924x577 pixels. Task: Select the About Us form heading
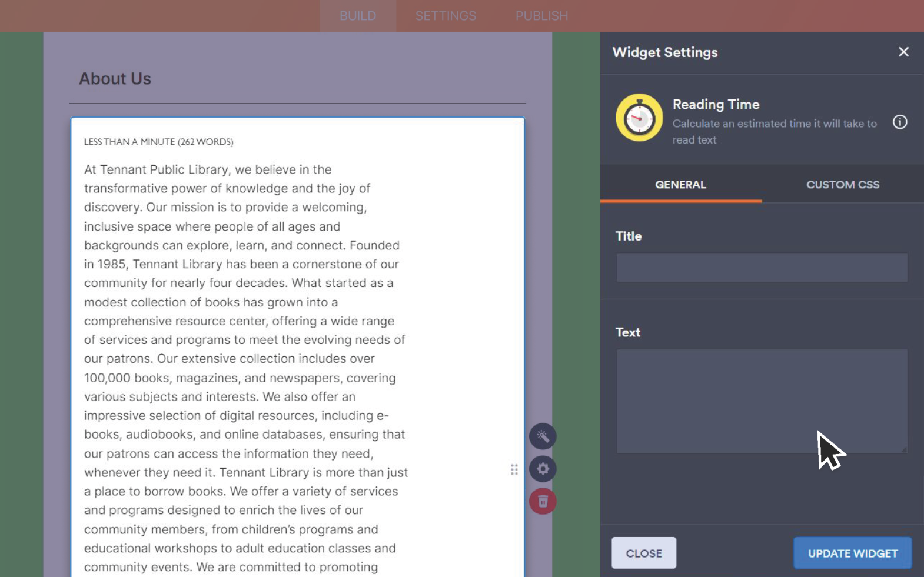(x=115, y=79)
